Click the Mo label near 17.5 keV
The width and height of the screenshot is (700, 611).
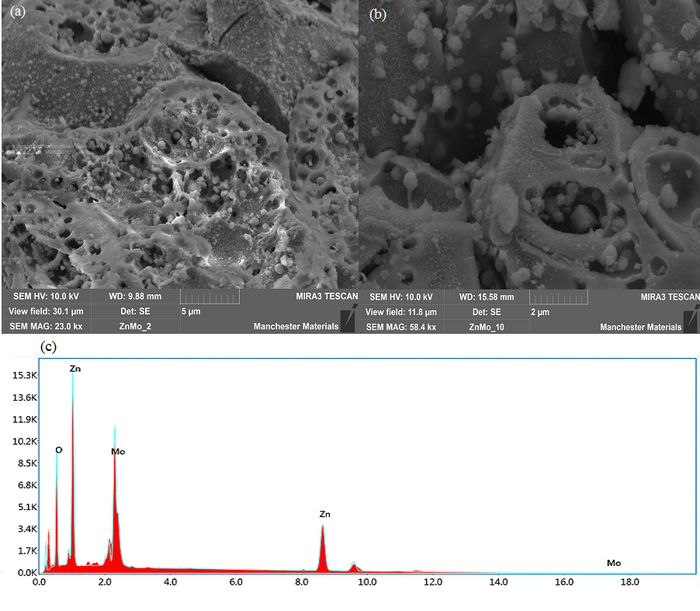pyautogui.click(x=614, y=563)
